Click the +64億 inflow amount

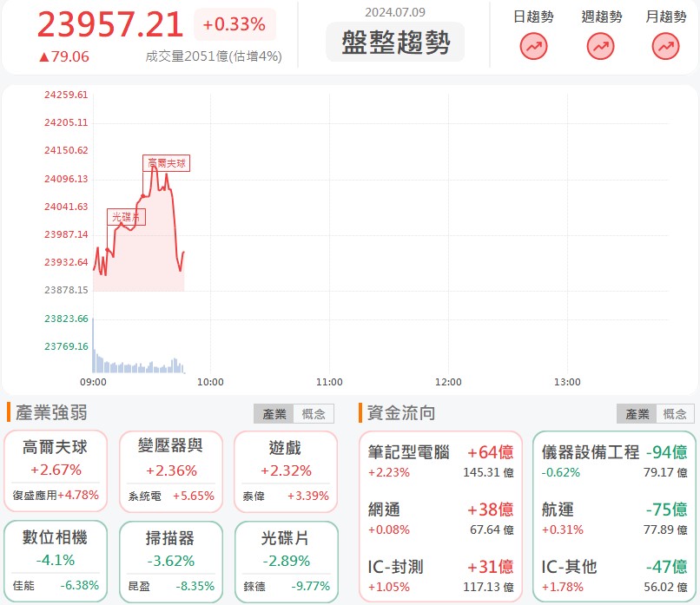[490, 452]
